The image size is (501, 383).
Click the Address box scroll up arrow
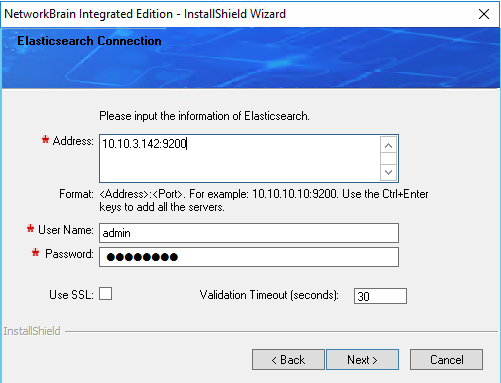coord(388,145)
